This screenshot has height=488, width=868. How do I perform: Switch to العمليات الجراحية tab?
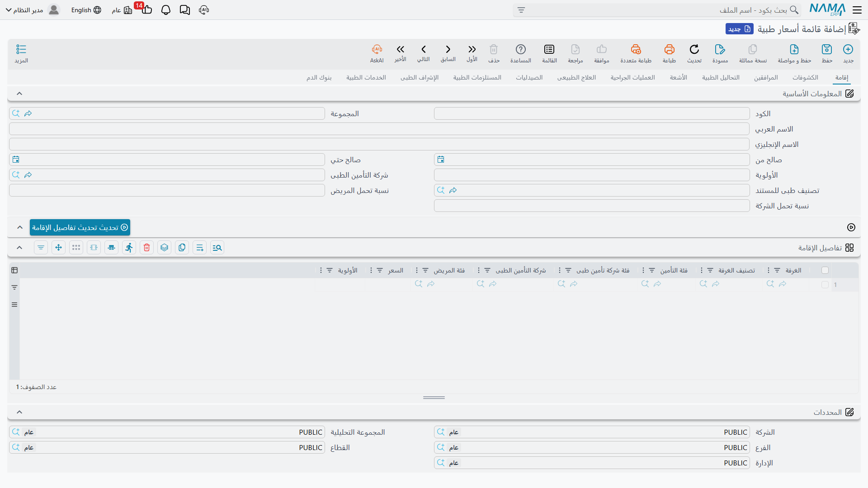pyautogui.click(x=633, y=77)
